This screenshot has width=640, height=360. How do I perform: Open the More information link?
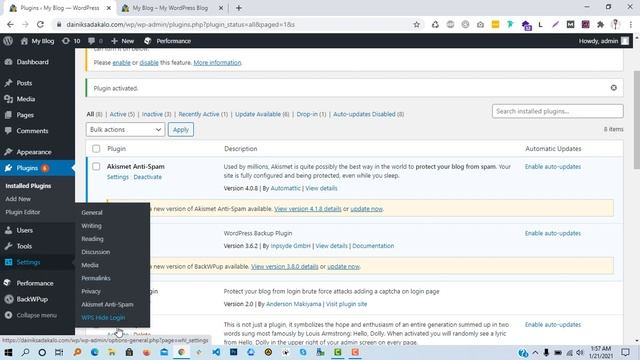(x=217, y=62)
